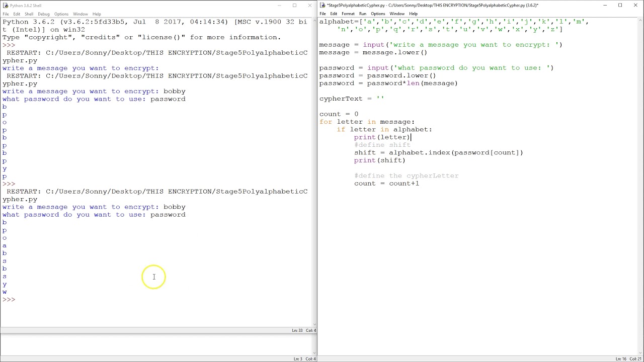Click the 'Type "copyright", "credits"' line in Shell
644x362 pixels.
(x=141, y=37)
